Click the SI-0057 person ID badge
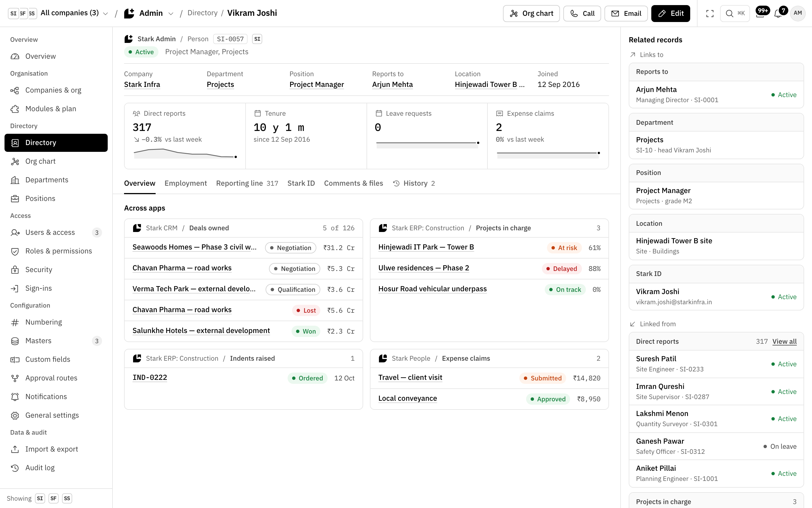This screenshot has height=508, width=812. [x=230, y=39]
